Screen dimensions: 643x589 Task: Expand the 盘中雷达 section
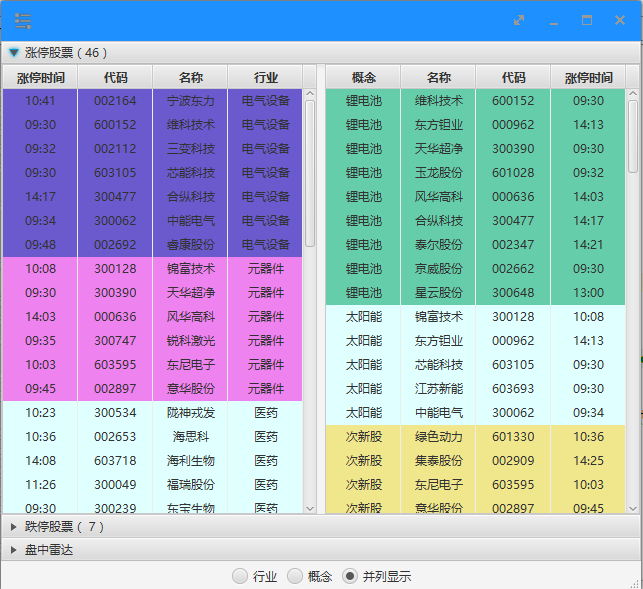14,550
